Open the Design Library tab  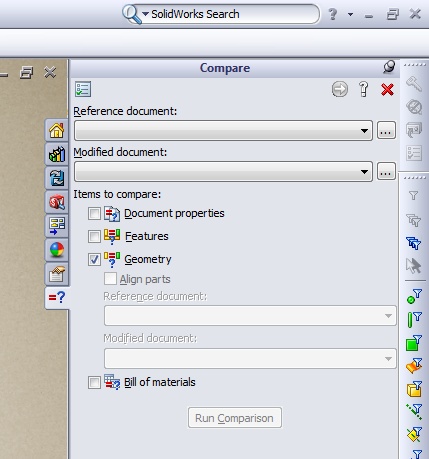click(x=57, y=154)
